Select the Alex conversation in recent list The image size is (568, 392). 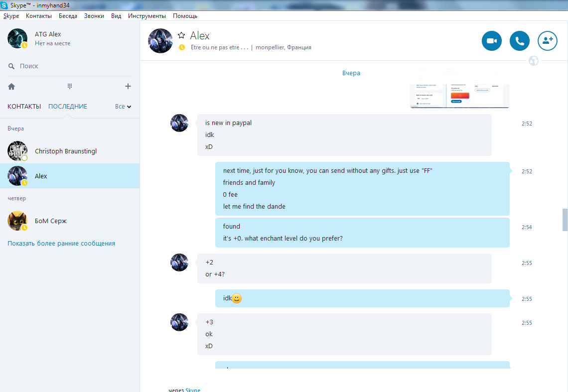(x=70, y=176)
